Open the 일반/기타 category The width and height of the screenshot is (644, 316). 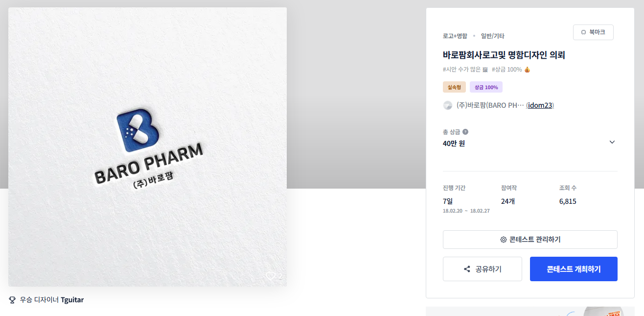coord(493,36)
